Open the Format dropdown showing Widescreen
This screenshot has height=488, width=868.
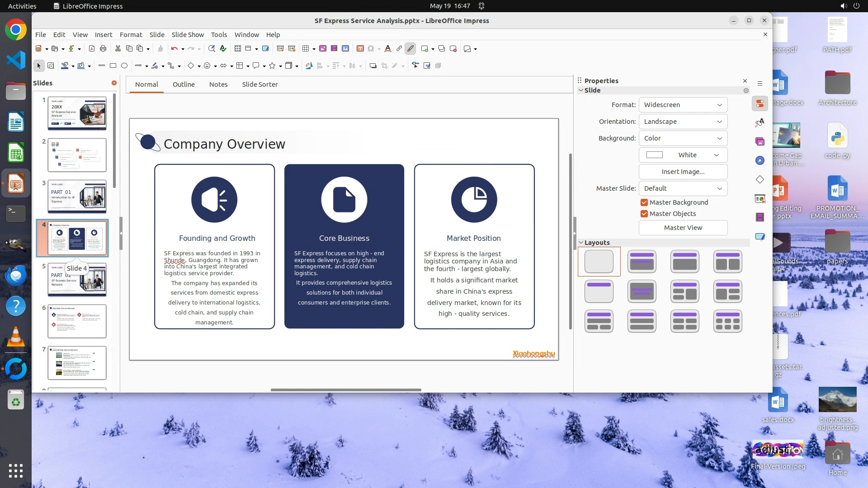coord(683,105)
